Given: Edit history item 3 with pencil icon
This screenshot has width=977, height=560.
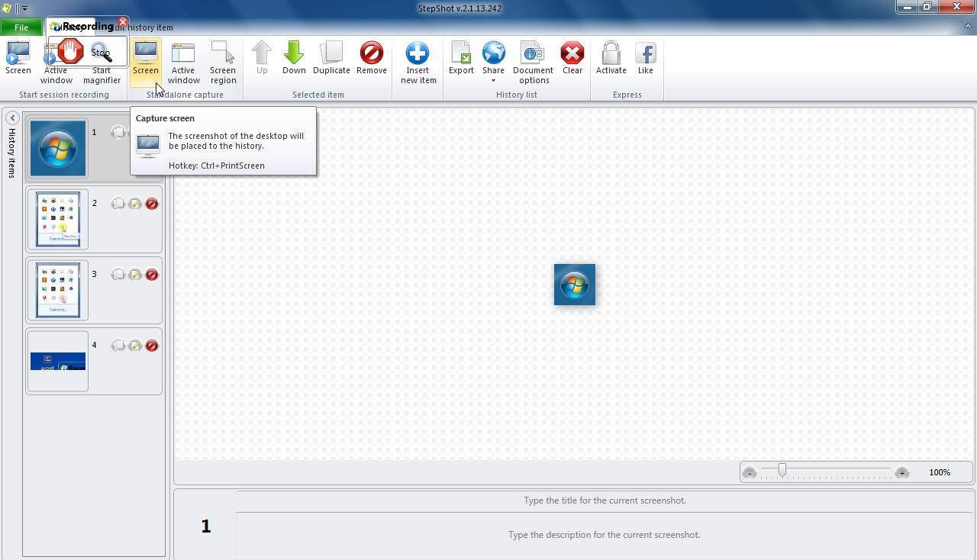Looking at the screenshot, I should click(135, 275).
